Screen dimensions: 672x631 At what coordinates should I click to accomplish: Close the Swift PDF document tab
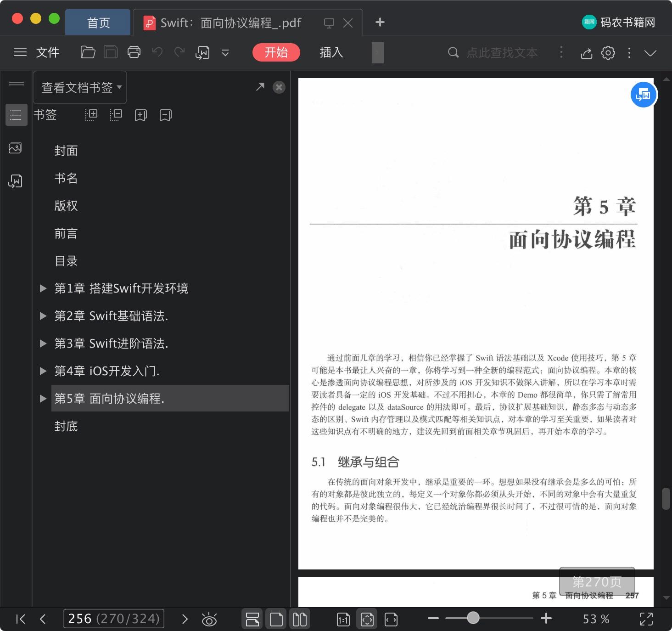pyautogui.click(x=348, y=23)
